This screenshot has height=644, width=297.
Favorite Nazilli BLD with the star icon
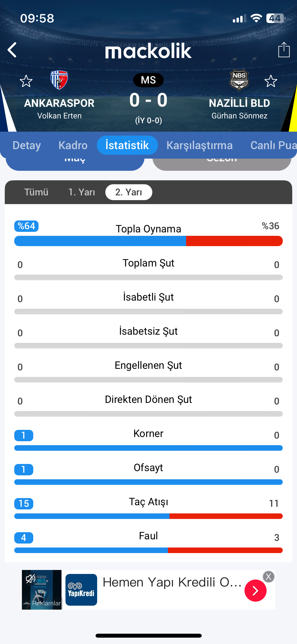[271, 81]
